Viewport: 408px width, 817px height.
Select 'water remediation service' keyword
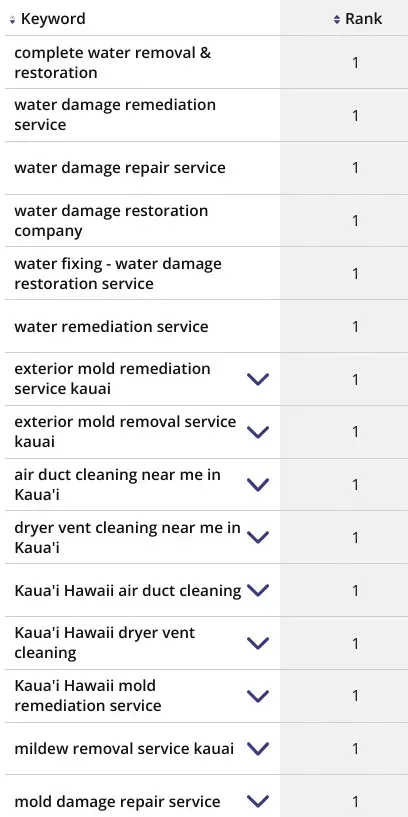coord(111,327)
